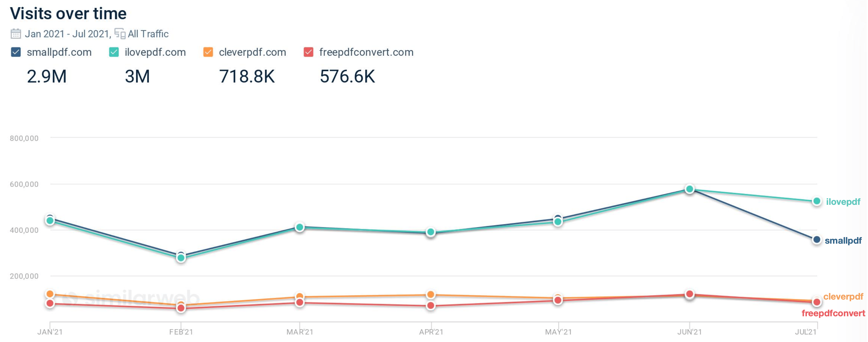Select the smallpdf JUL'21 data point
This screenshot has width=868, height=342.
click(x=817, y=240)
